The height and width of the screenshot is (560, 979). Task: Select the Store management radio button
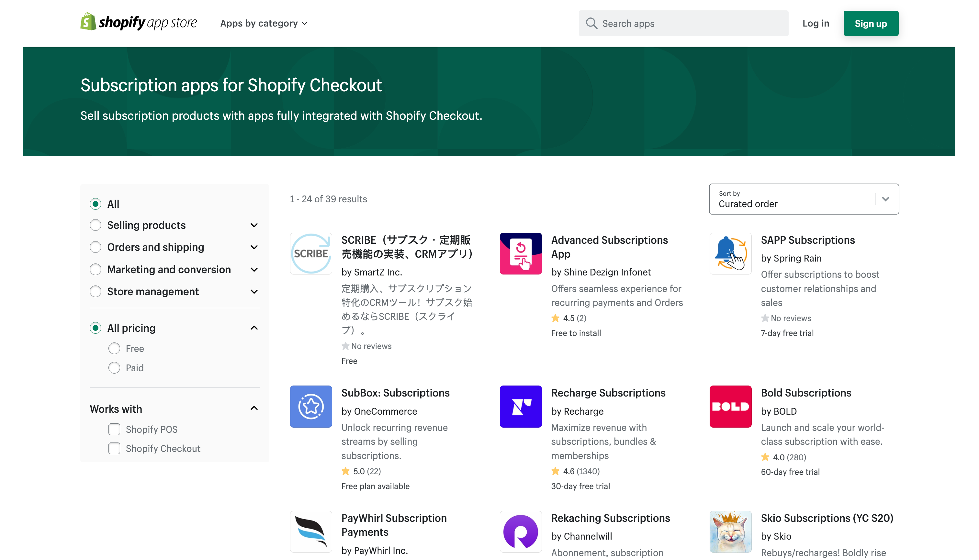[x=96, y=292]
